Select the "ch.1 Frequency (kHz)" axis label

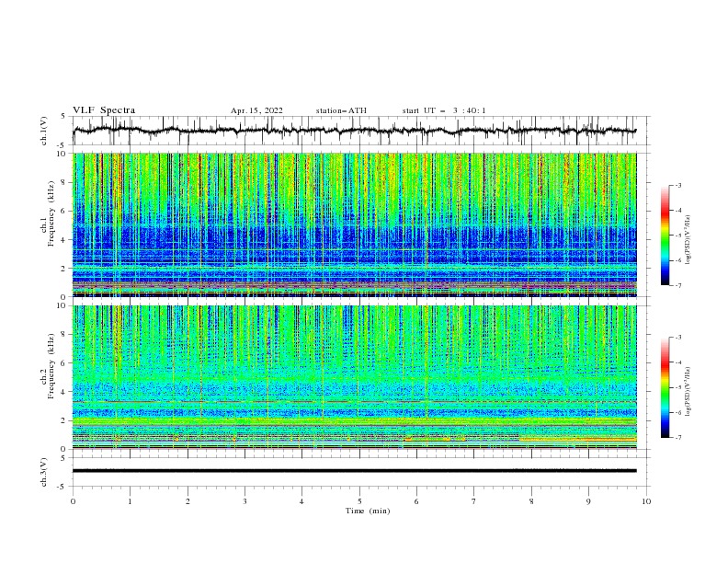pos(48,214)
